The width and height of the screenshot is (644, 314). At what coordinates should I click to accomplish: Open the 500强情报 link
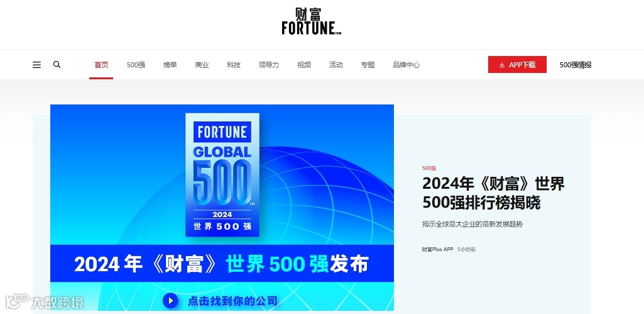tap(576, 65)
